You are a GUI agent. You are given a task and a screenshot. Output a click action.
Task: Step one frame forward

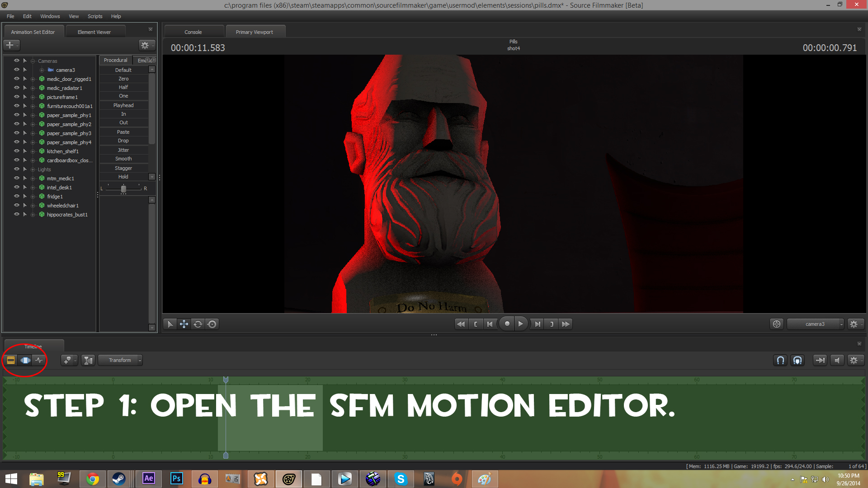537,324
